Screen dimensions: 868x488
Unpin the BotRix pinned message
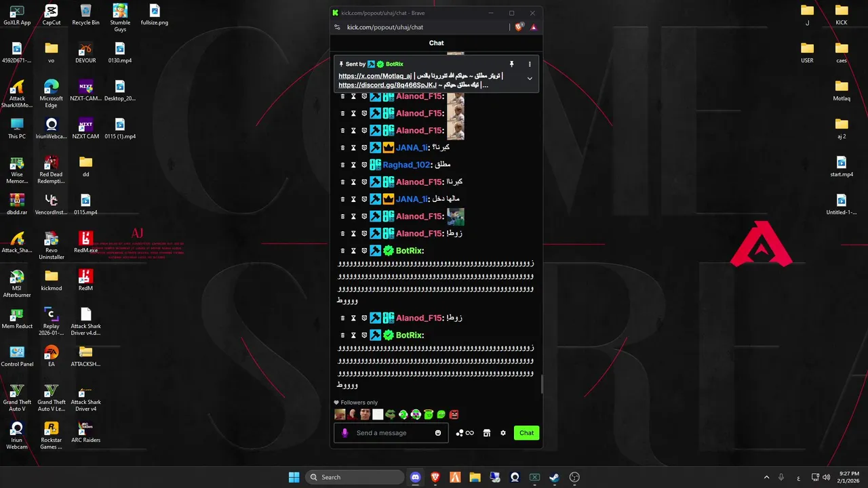[511, 64]
